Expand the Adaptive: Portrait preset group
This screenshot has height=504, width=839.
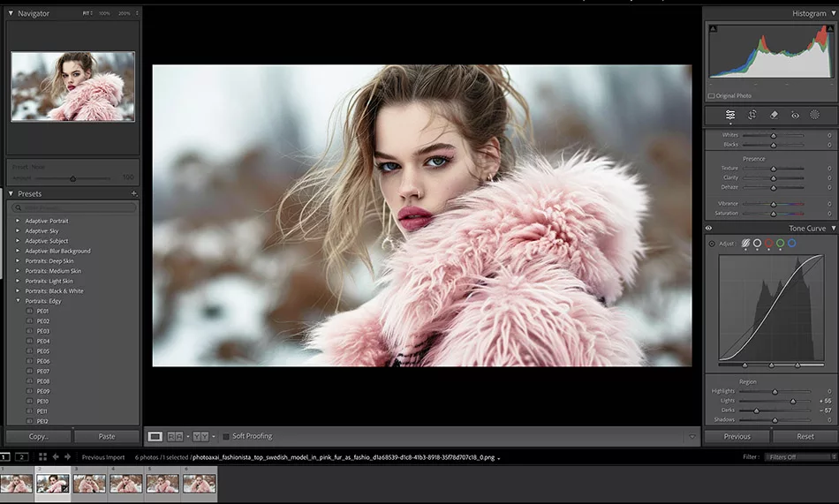[18, 221]
